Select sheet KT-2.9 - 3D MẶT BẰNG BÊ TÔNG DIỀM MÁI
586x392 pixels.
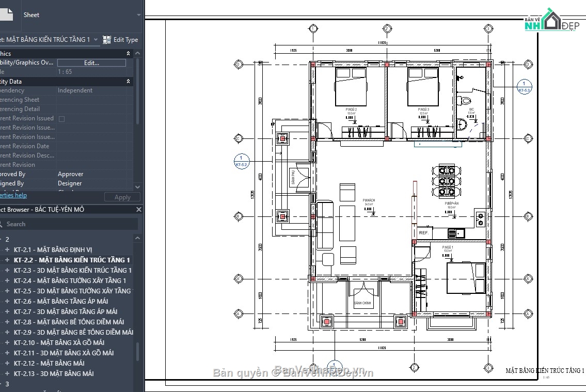click(x=74, y=332)
